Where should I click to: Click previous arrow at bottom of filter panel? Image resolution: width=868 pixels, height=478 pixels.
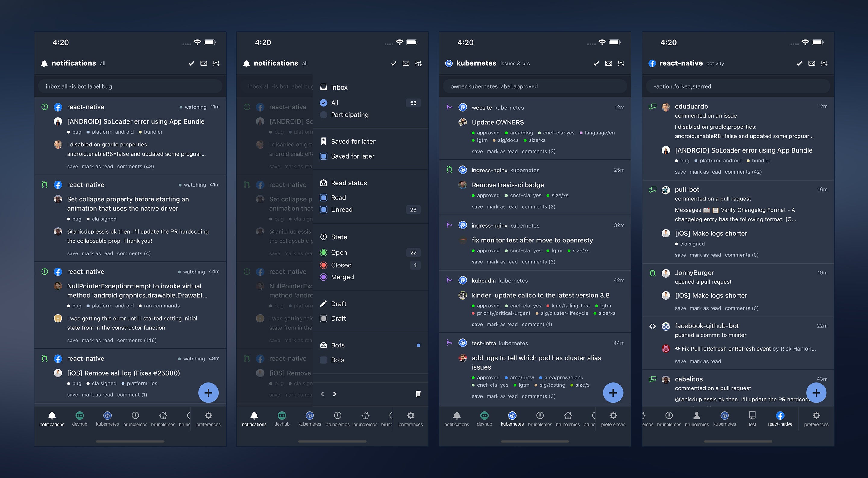(322, 394)
